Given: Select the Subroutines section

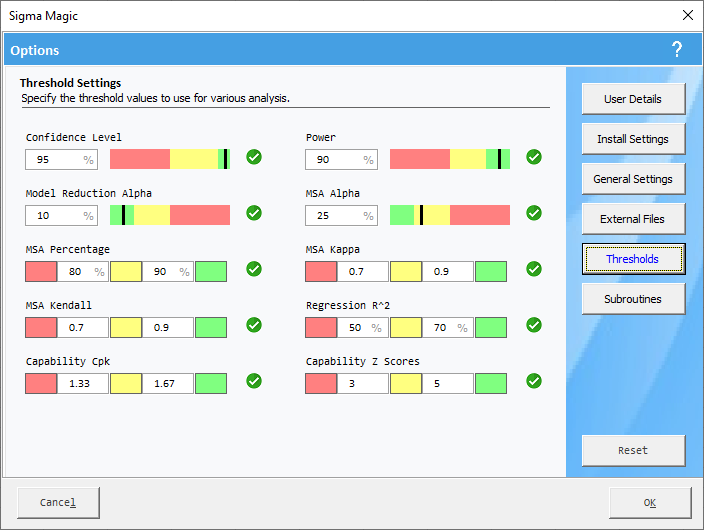Looking at the screenshot, I should click(633, 299).
